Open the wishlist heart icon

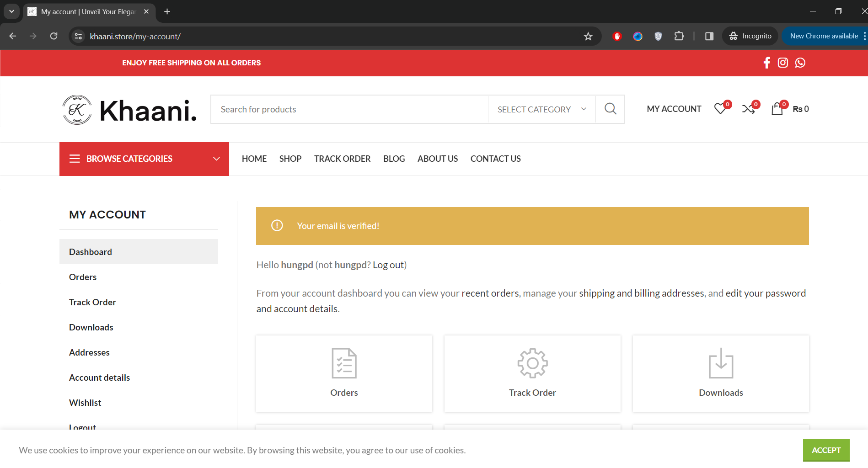coord(720,109)
